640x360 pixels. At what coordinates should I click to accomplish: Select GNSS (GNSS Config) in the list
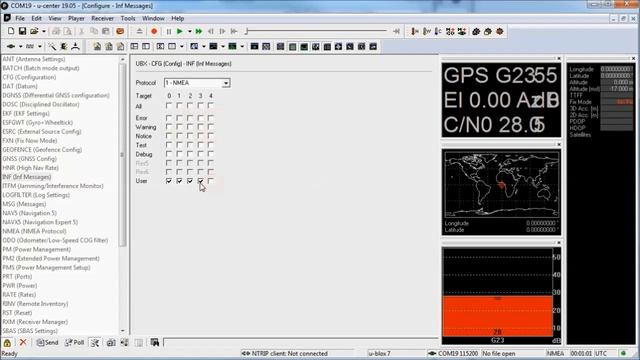coord(29,159)
